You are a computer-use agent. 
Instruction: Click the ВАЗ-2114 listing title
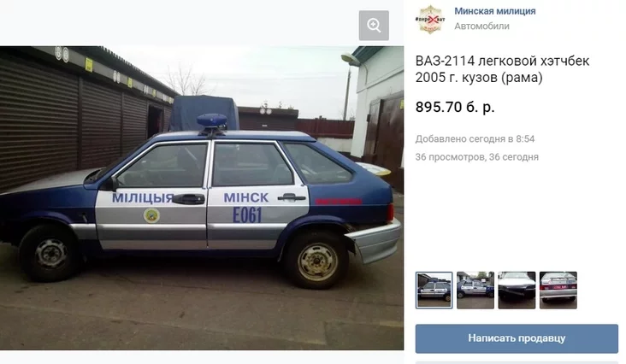point(502,69)
